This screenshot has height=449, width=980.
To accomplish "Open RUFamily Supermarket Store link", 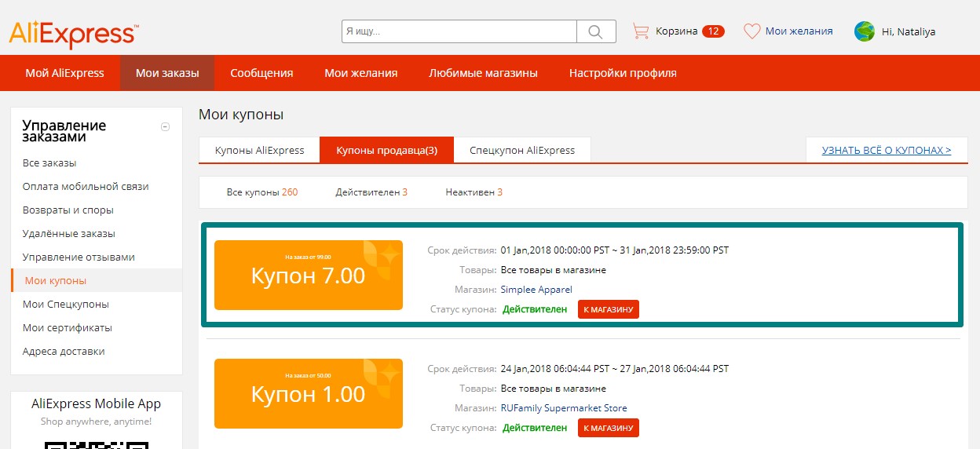I will [564, 408].
